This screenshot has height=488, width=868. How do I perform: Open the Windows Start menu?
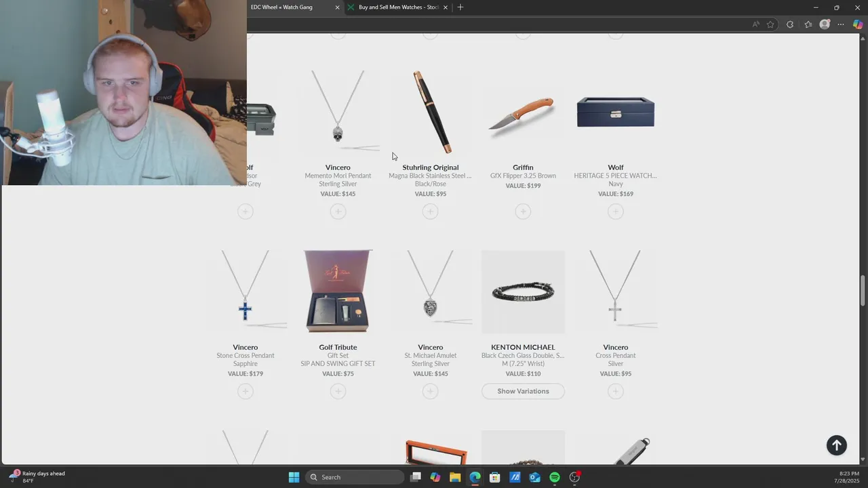pos(294,477)
